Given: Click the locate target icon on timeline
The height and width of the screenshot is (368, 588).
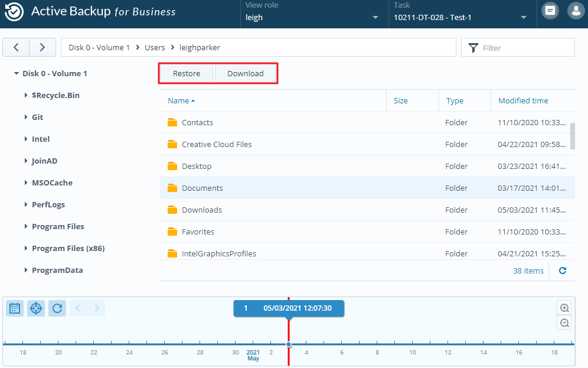Looking at the screenshot, I should (36, 308).
